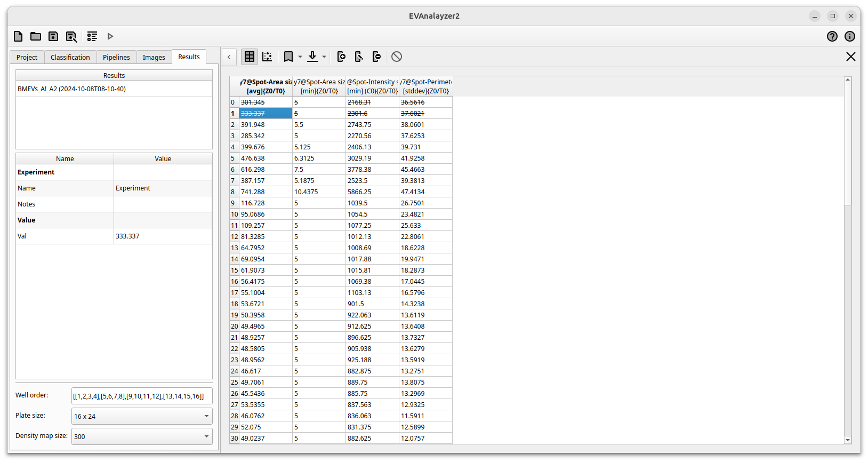Click the Spot-Area size [avg]{Z0/T0} column header

[266, 86]
